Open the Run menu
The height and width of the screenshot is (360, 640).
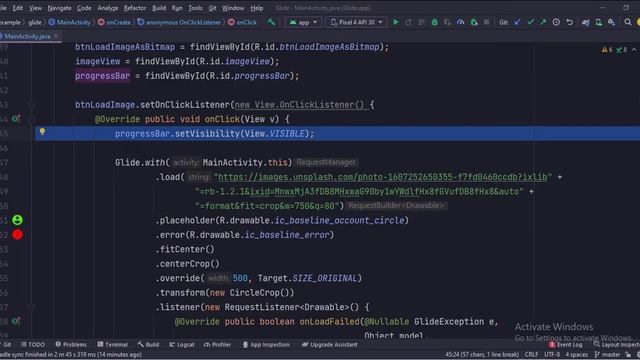(x=177, y=8)
